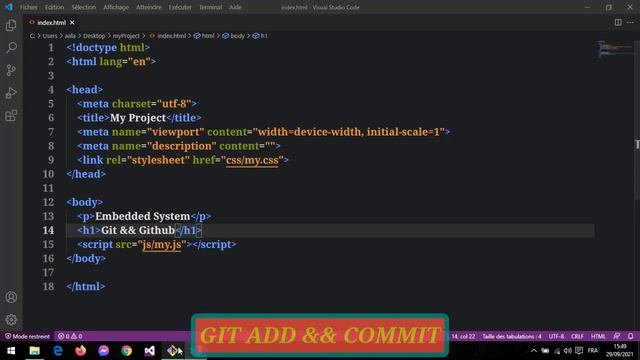Click the text Embedded System on line 13

(x=142, y=216)
